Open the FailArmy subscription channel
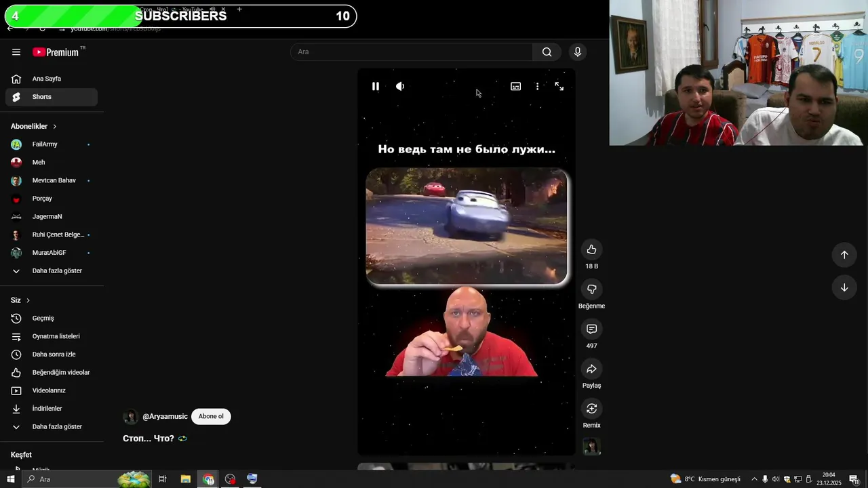The width and height of the screenshot is (868, 488). point(52,144)
